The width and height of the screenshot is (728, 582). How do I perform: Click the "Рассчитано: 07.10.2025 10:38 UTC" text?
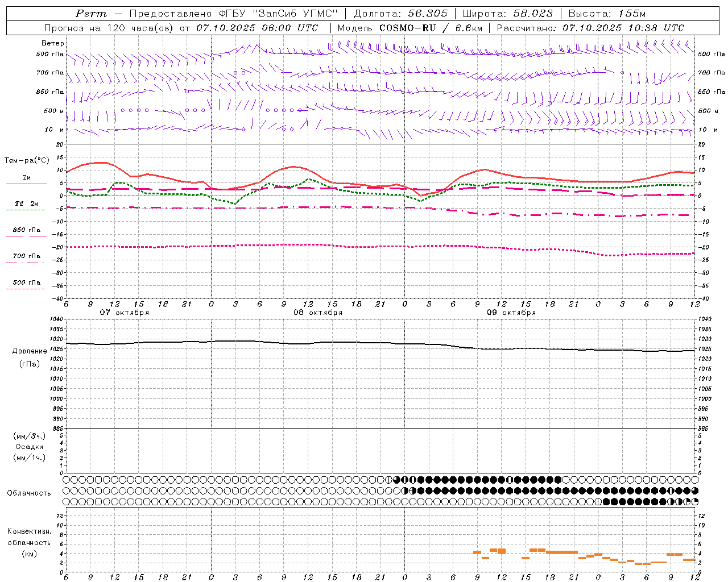[590, 28]
